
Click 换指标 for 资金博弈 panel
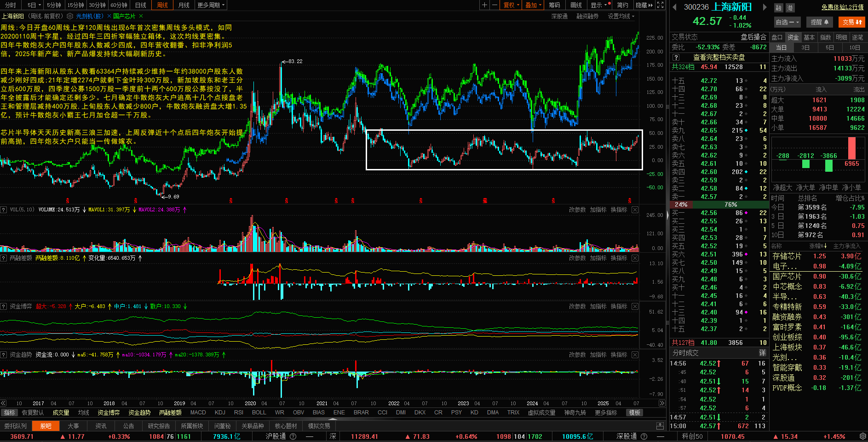click(x=619, y=306)
